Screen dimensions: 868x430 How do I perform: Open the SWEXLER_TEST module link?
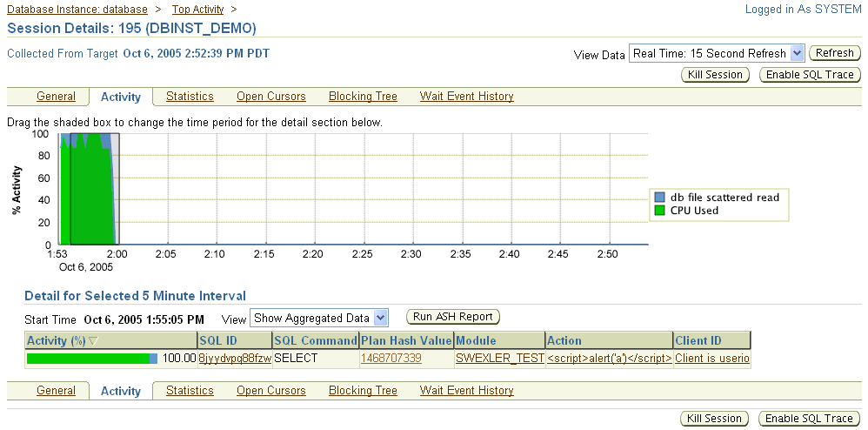[500, 358]
